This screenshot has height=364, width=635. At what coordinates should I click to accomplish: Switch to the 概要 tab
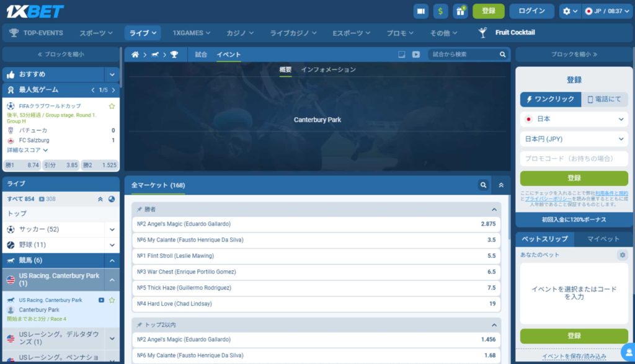(285, 69)
